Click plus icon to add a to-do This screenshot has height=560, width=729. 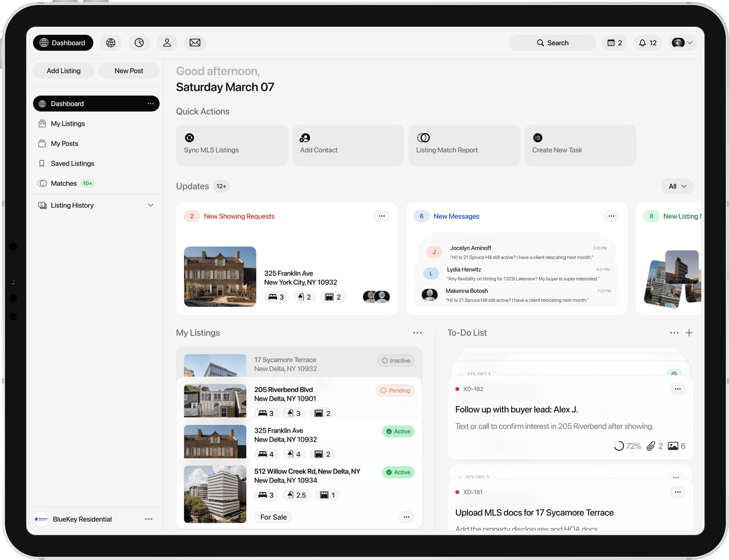pos(689,333)
